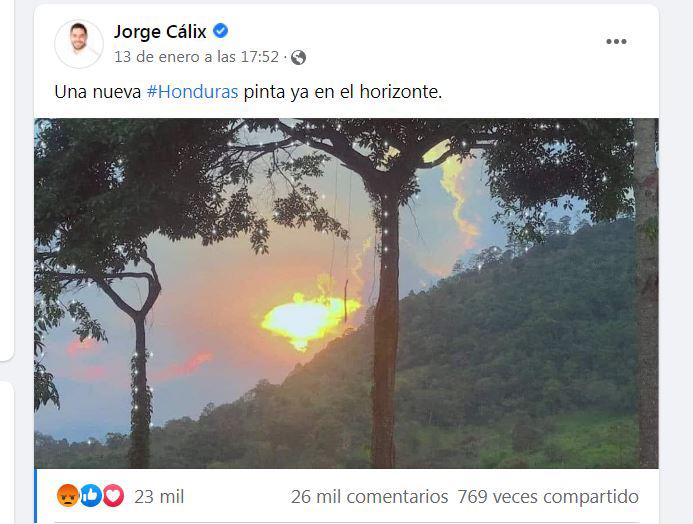Click the post caption text

tap(248, 92)
